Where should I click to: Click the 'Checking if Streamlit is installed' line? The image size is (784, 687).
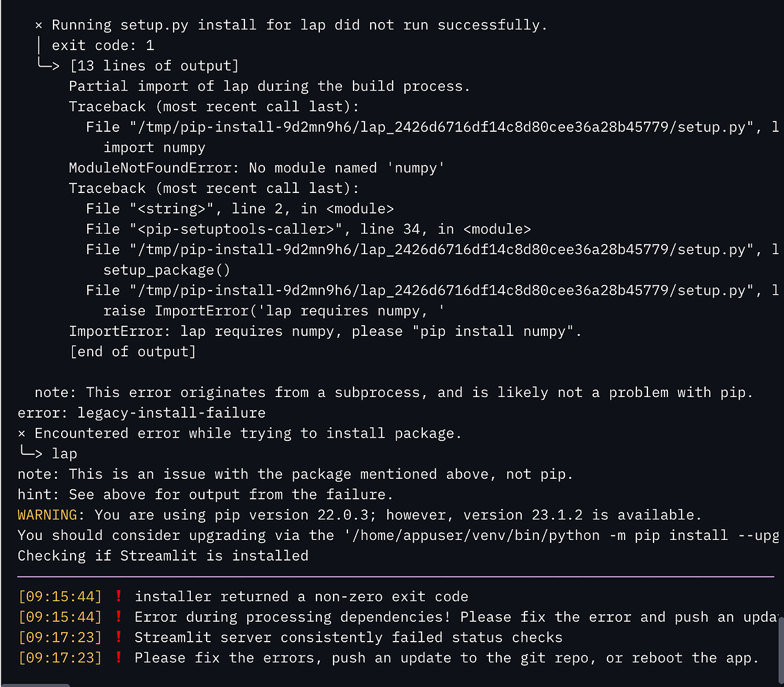pos(163,555)
